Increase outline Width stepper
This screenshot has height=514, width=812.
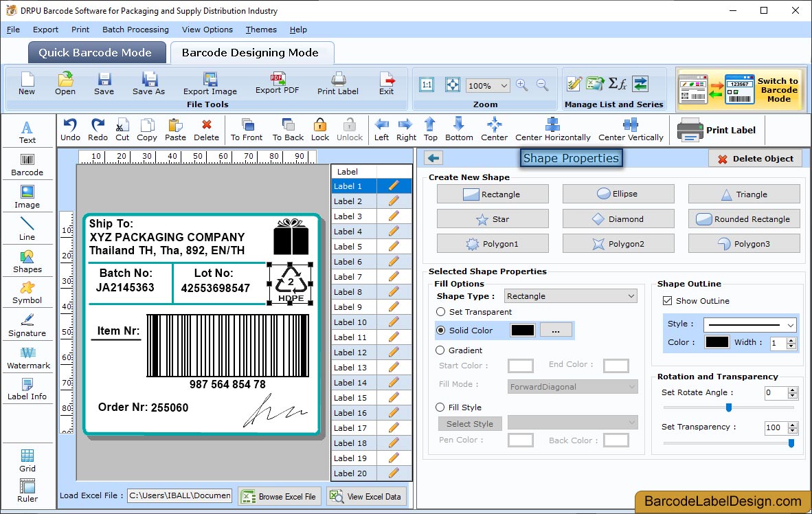click(791, 340)
